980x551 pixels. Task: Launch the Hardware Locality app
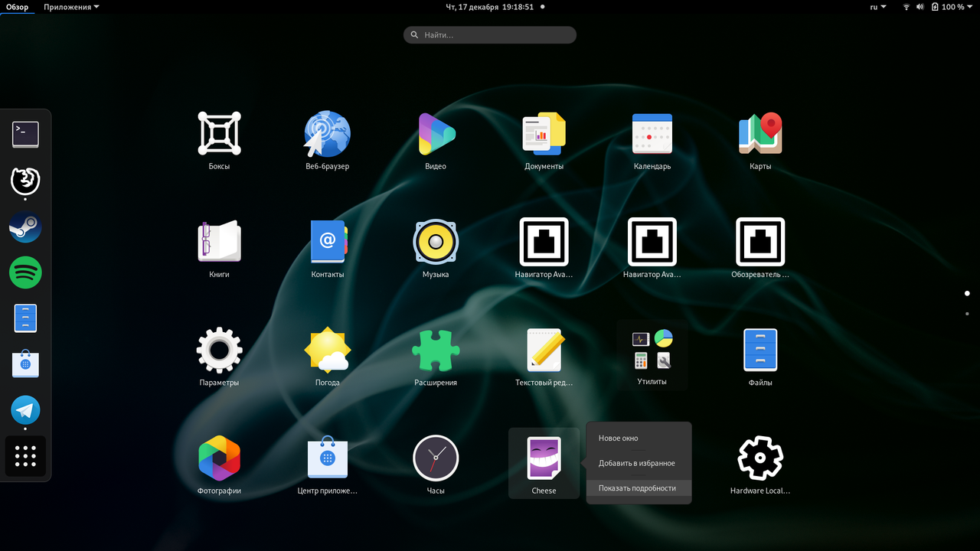760,458
